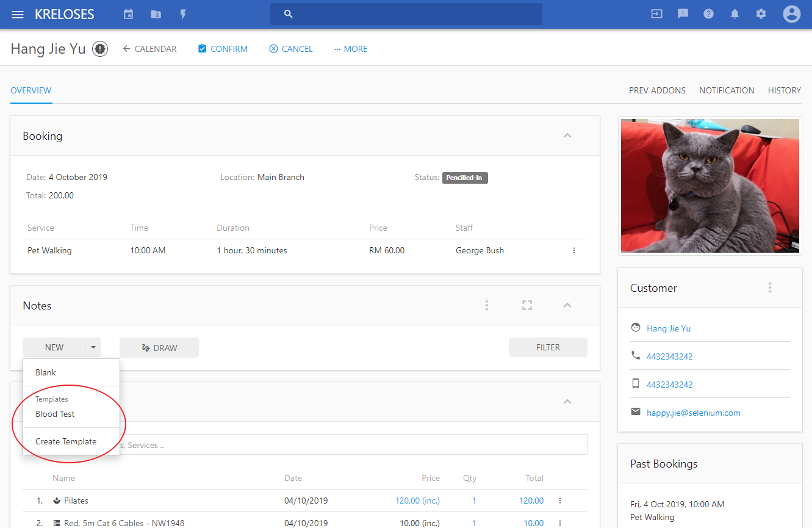Click the Pencilled-In status badge
The width and height of the screenshot is (812, 528).
point(465,178)
